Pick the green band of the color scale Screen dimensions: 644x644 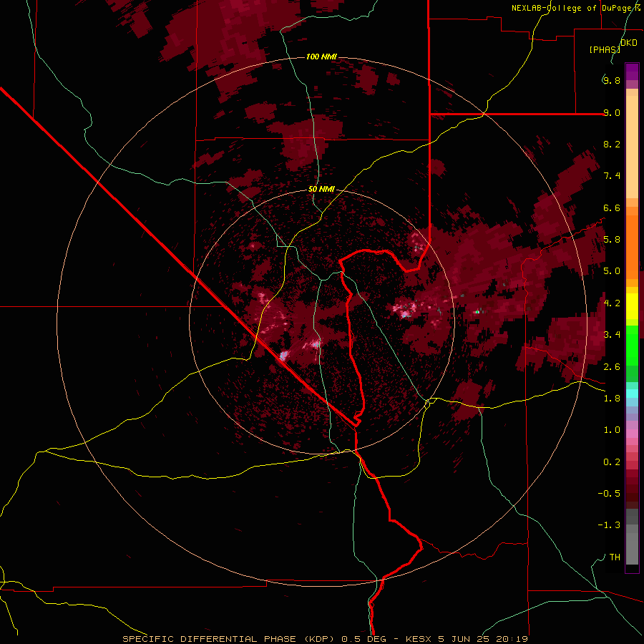(x=632, y=345)
